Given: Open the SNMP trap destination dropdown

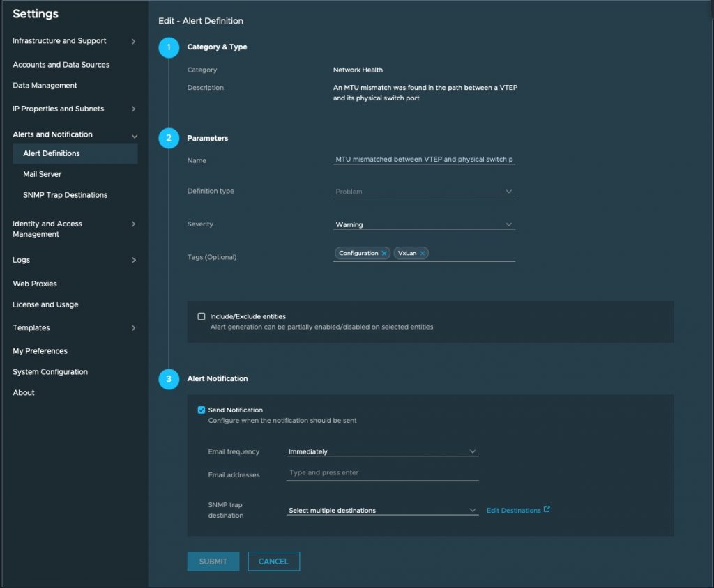Looking at the screenshot, I should (383, 510).
